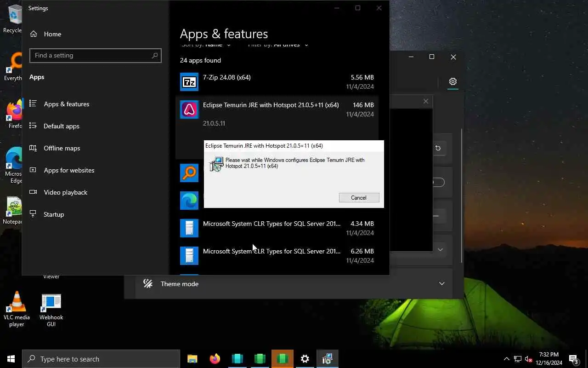Click the back window vertical scrollbar
The height and width of the screenshot is (368, 588).
462,195
